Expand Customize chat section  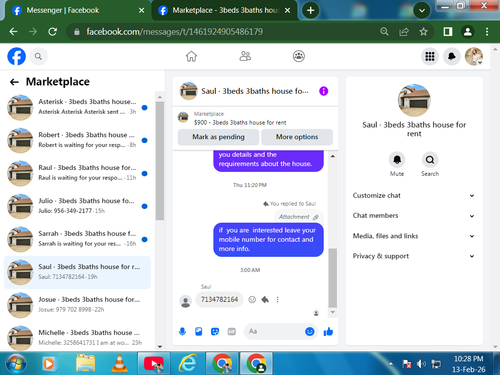[413, 196]
